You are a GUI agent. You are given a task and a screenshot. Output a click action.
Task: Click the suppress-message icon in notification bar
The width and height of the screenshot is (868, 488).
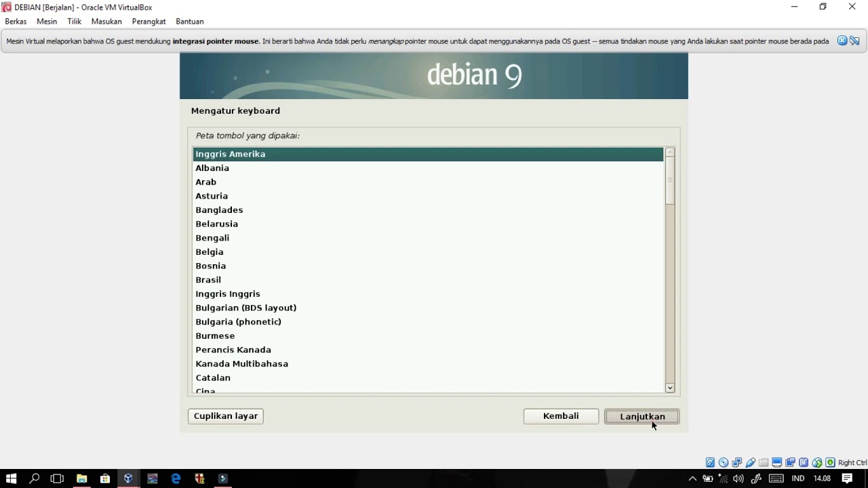point(854,41)
